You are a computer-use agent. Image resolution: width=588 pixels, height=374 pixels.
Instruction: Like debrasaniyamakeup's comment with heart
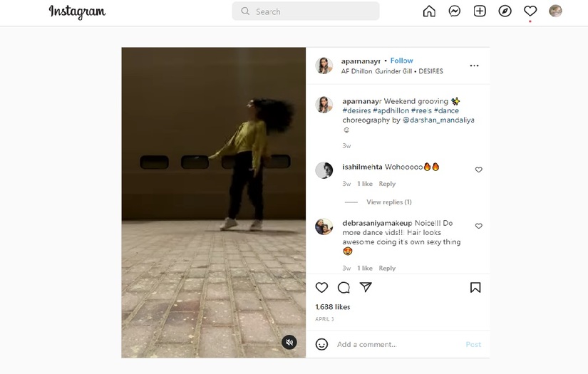478,226
